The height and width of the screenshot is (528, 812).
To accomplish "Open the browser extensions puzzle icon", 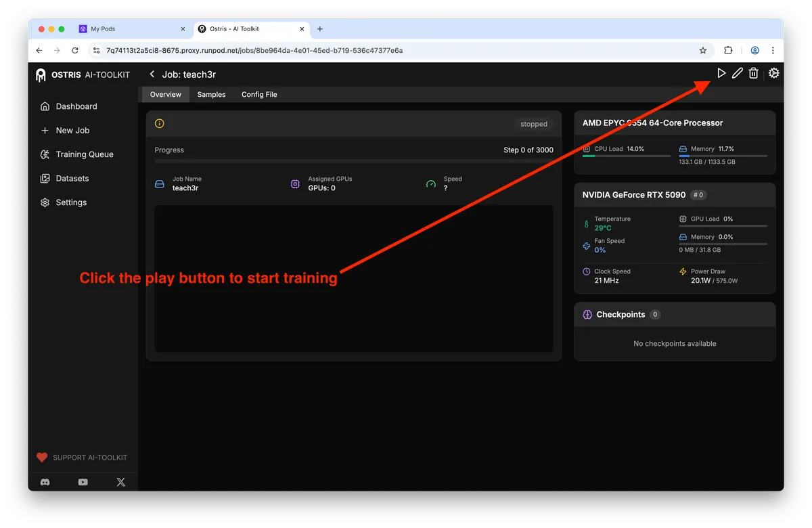I will 728,51.
